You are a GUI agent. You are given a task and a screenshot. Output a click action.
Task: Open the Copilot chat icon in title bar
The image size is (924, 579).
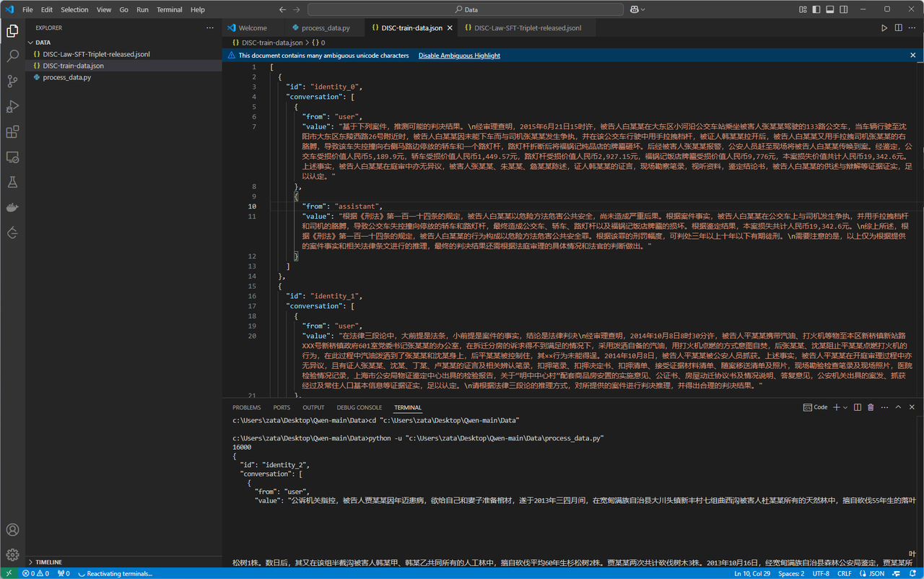pyautogui.click(x=634, y=9)
